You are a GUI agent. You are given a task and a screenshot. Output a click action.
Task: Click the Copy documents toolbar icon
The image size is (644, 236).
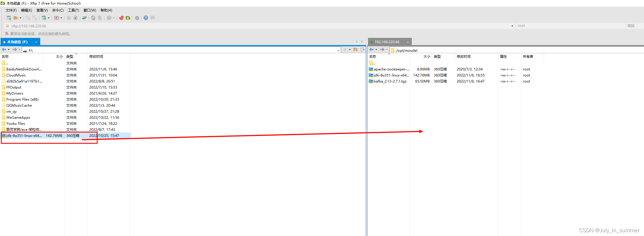(93, 18)
